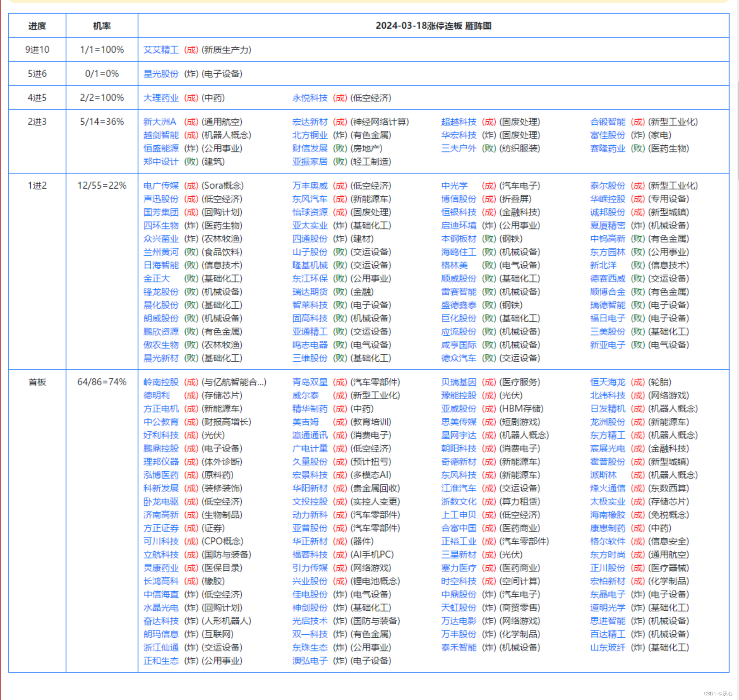Screen dimensions: 739x700
Task: Click the 金正大 link
Action: [x=157, y=278]
